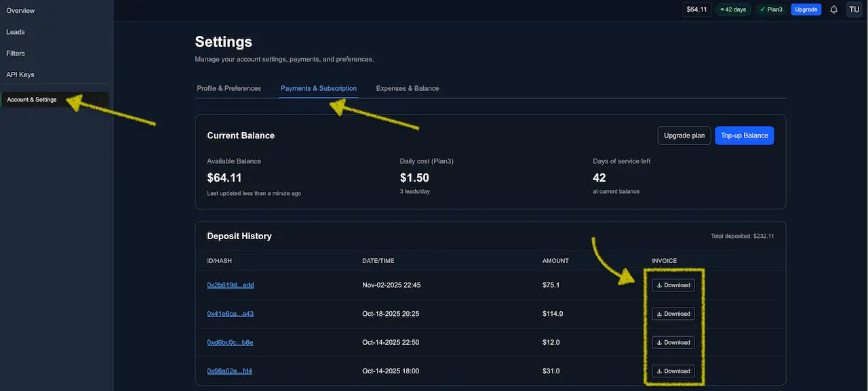Navigate to the API Keys page
Viewport: 868px width, 391px height.
point(20,75)
